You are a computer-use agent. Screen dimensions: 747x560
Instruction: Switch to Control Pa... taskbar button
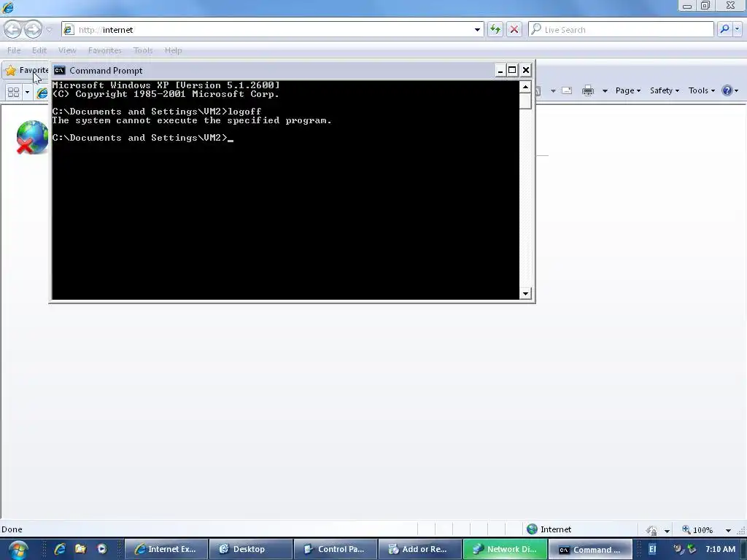tap(336, 549)
